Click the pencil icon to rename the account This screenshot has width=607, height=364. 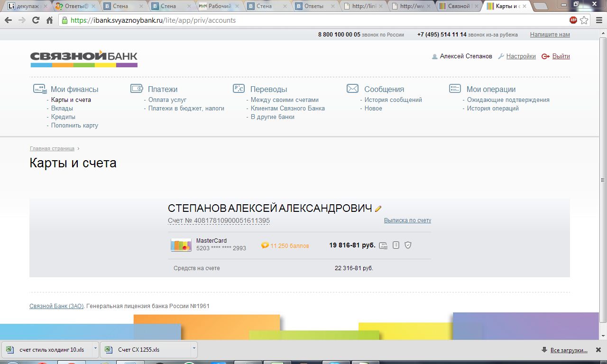coord(378,209)
